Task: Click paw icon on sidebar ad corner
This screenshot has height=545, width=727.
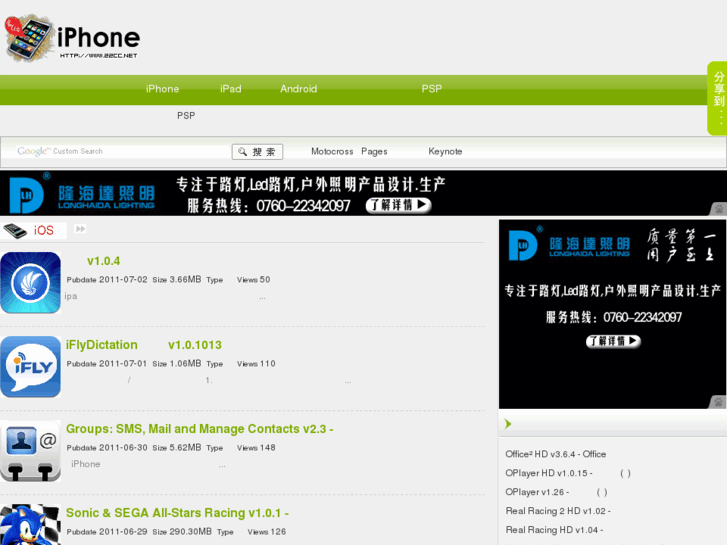Action: (718, 402)
